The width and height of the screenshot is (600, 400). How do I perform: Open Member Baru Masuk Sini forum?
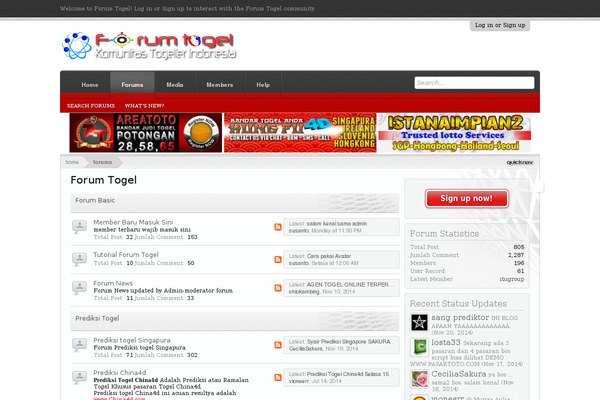tap(133, 222)
